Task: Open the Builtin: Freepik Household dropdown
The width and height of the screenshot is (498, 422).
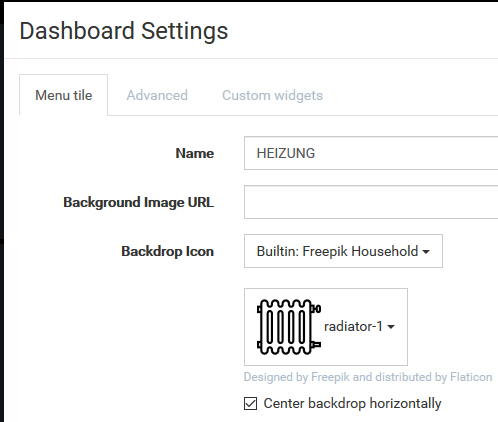Action: point(343,251)
